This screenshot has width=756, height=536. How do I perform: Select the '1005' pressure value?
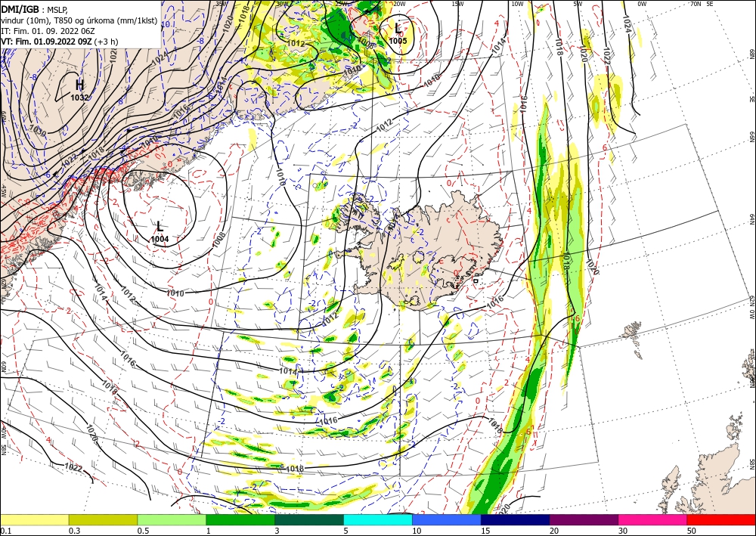[x=398, y=41]
